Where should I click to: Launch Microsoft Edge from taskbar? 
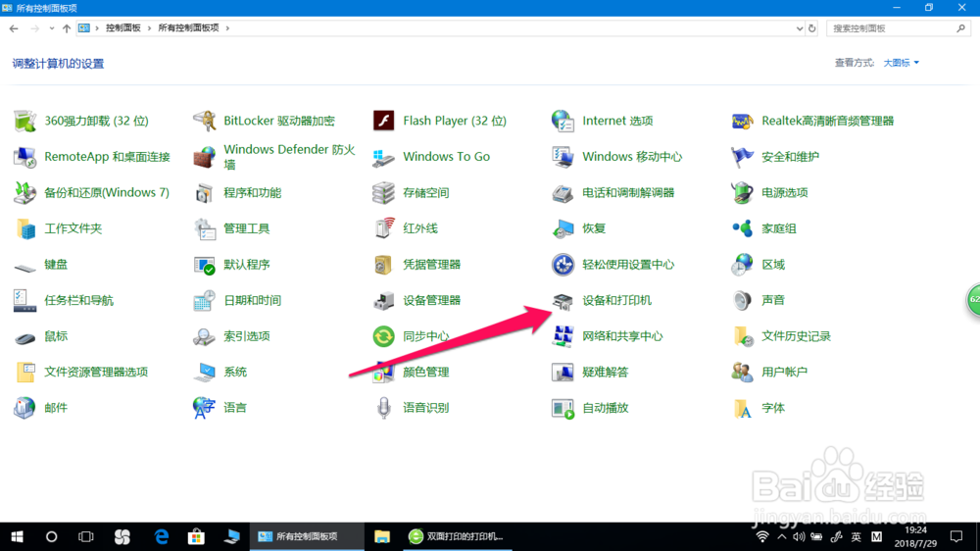click(162, 536)
